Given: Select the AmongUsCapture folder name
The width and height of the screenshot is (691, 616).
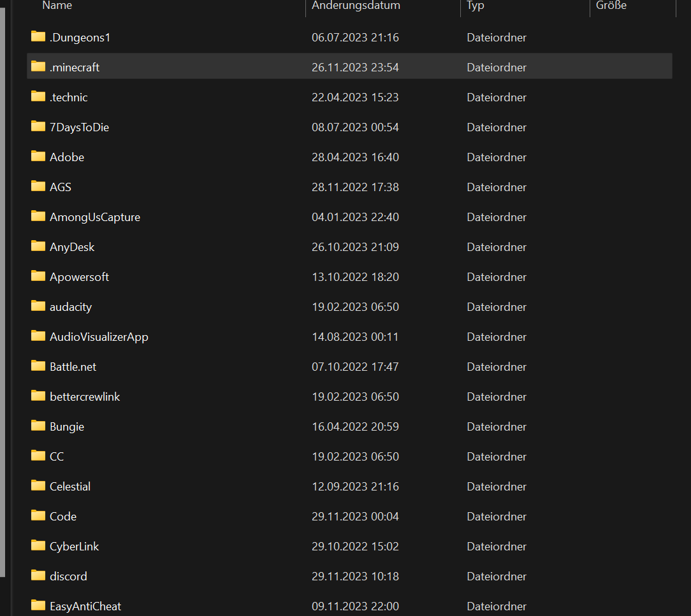Looking at the screenshot, I should pos(95,217).
